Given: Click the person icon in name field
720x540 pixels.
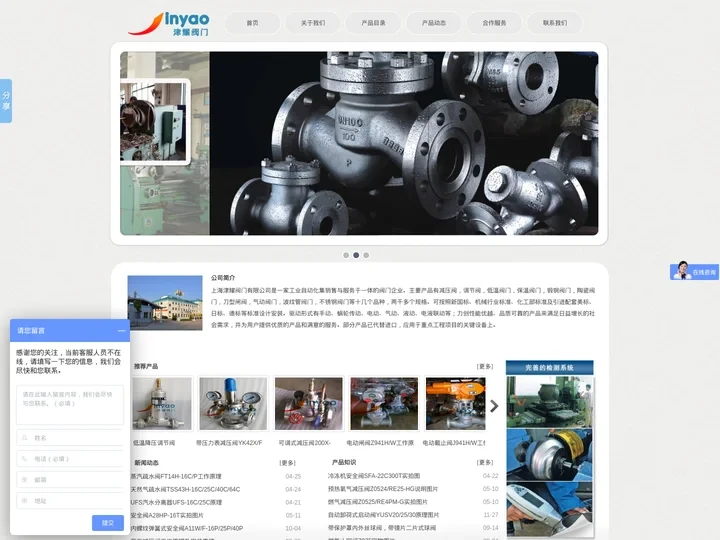Looking at the screenshot, I should 24,438.
